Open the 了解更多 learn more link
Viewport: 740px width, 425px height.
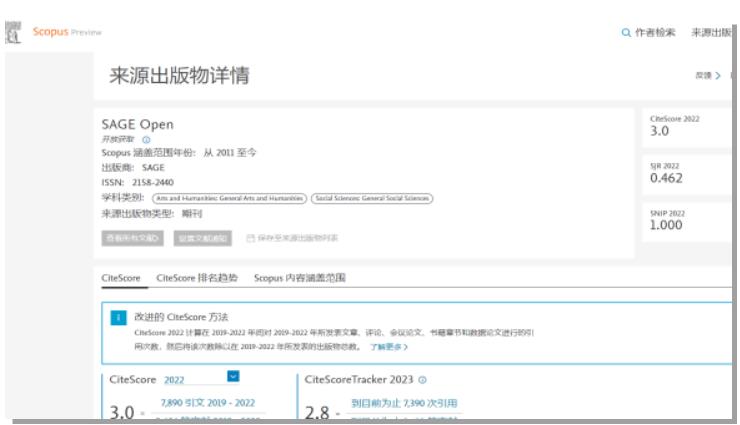point(389,347)
